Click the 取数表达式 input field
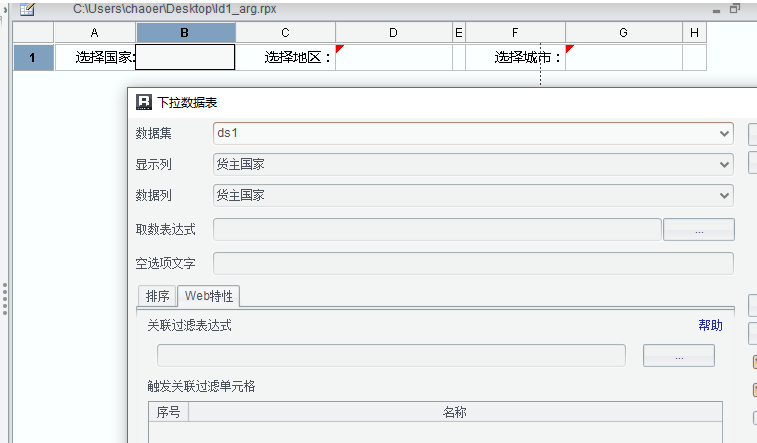The width and height of the screenshot is (757, 443). point(437,229)
